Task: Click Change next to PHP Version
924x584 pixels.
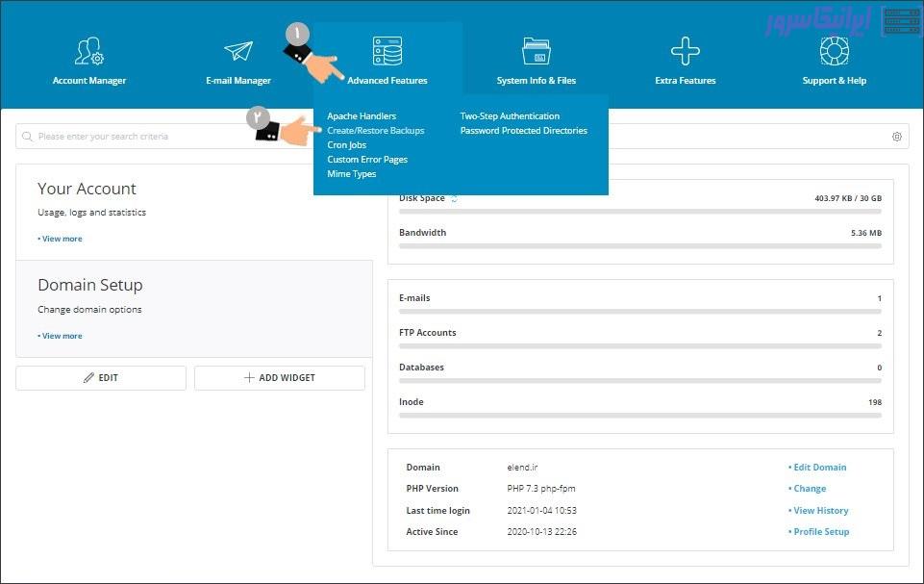Action: point(808,489)
